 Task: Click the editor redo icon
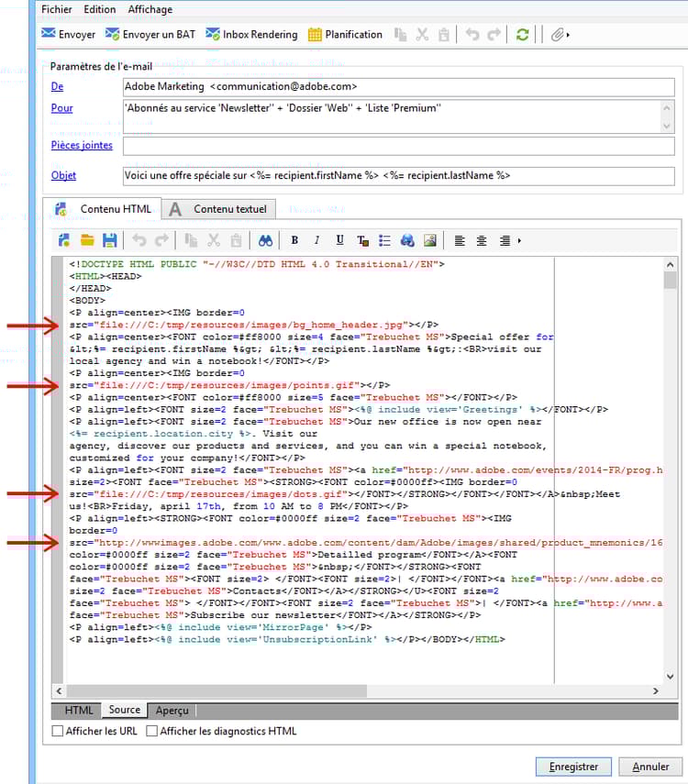click(161, 240)
